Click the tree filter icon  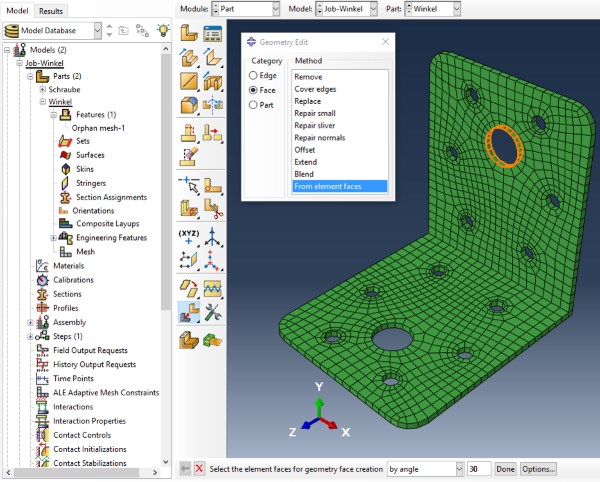pos(142,31)
